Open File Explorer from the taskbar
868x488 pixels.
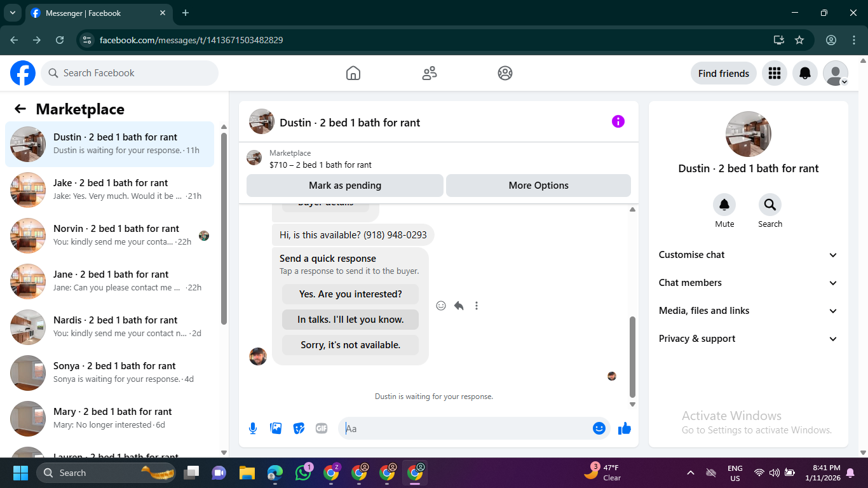(x=247, y=473)
